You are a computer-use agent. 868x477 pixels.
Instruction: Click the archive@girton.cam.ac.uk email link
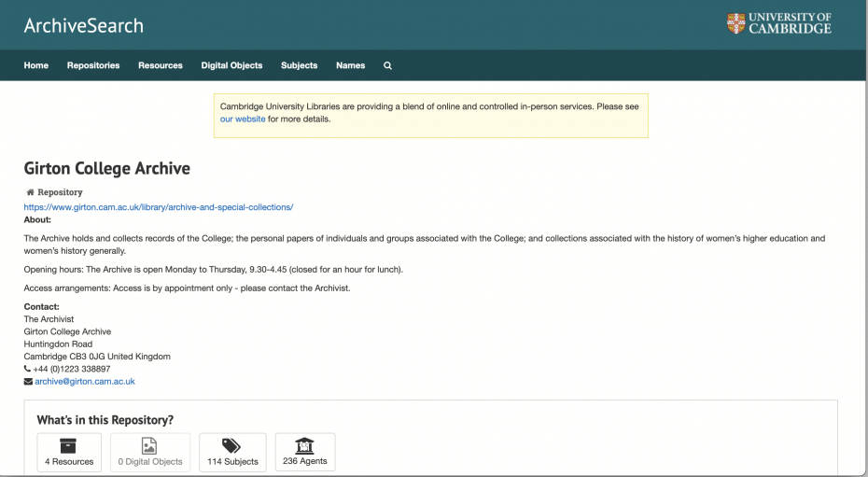(85, 382)
